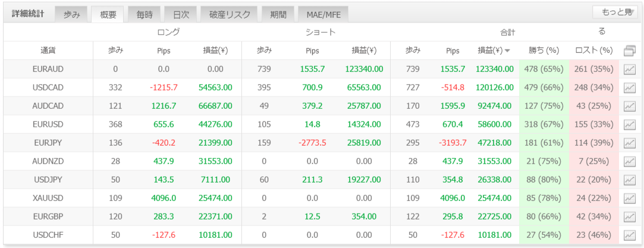The width and height of the screenshot is (644, 248).
Task: Click the -2773.5 short pips value
Action: pos(312,143)
